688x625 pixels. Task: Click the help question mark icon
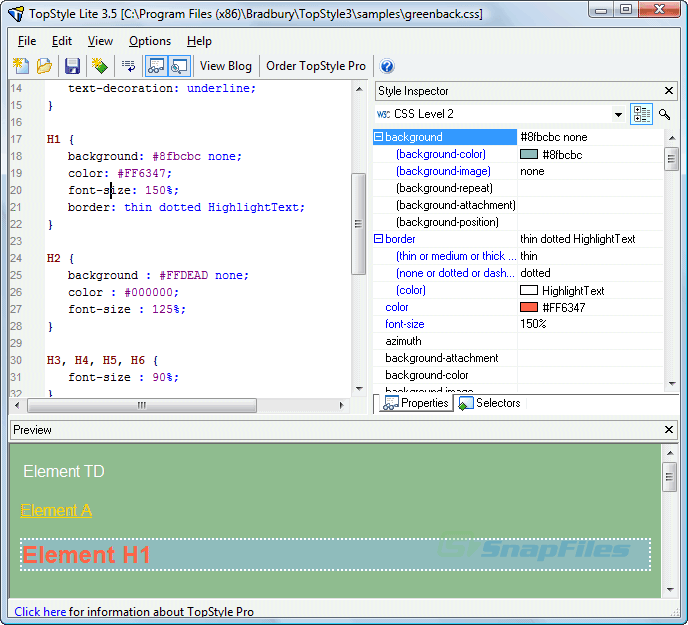tap(387, 66)
